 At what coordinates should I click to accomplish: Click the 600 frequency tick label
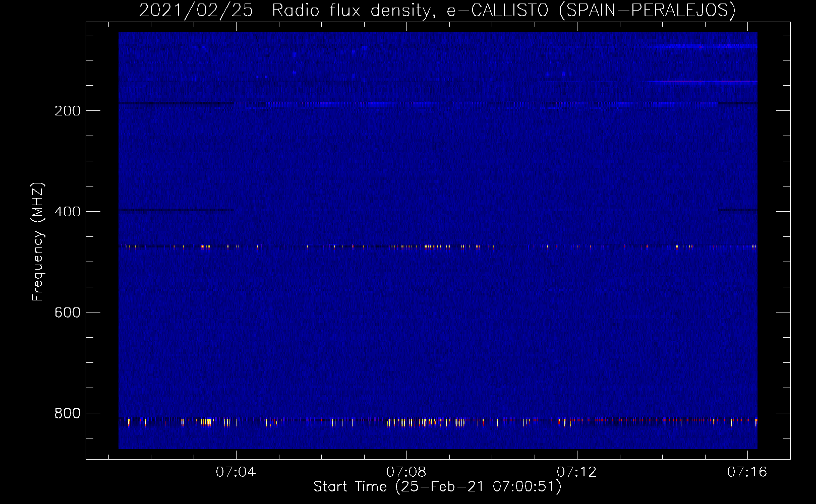point(68,312)
